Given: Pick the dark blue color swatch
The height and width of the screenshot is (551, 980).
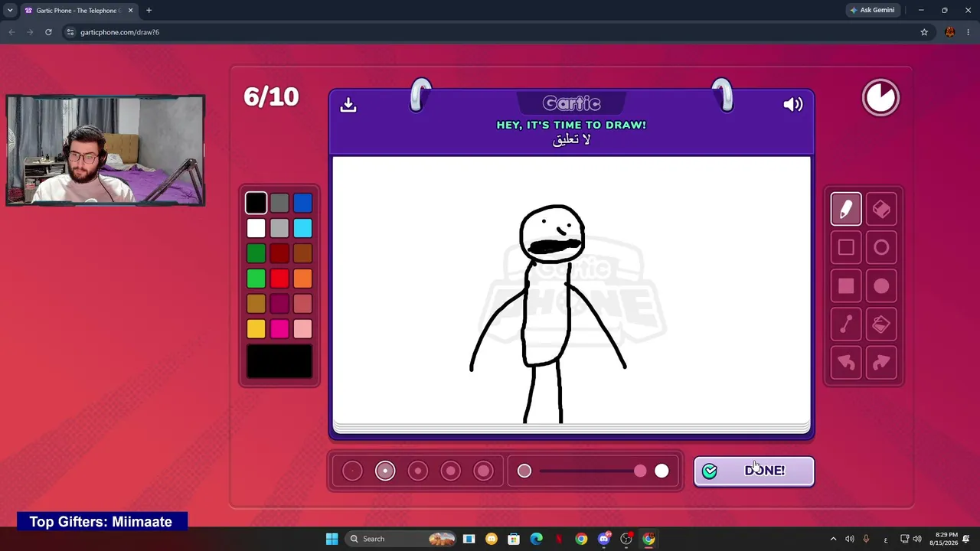Looking at the screenshot, I should click(302, 203).
